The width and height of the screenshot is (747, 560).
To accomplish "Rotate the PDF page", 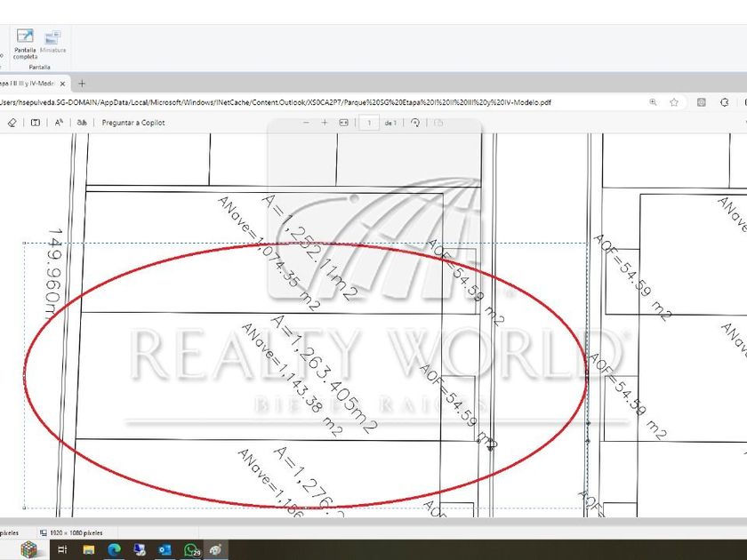I will click(x=415, y=123).
